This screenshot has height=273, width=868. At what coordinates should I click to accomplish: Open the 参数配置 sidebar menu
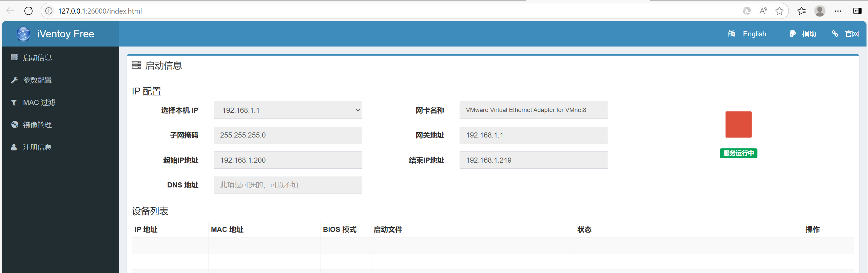click(60, 80)
